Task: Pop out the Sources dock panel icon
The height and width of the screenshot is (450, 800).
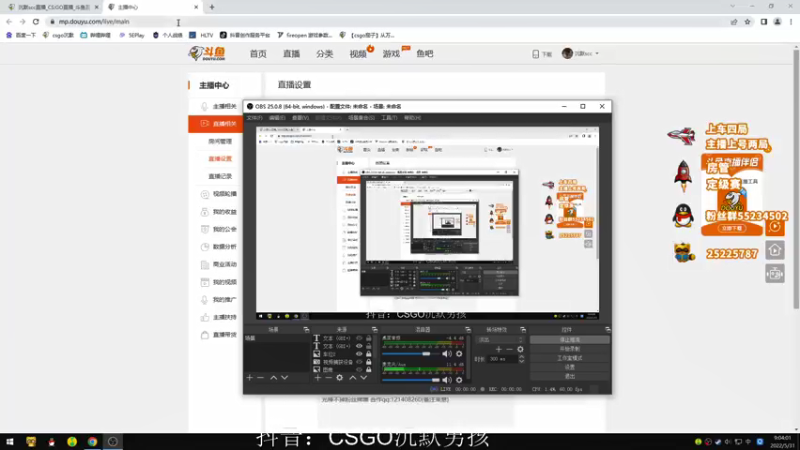Action: pyautogui.click(x=374, y=330)
